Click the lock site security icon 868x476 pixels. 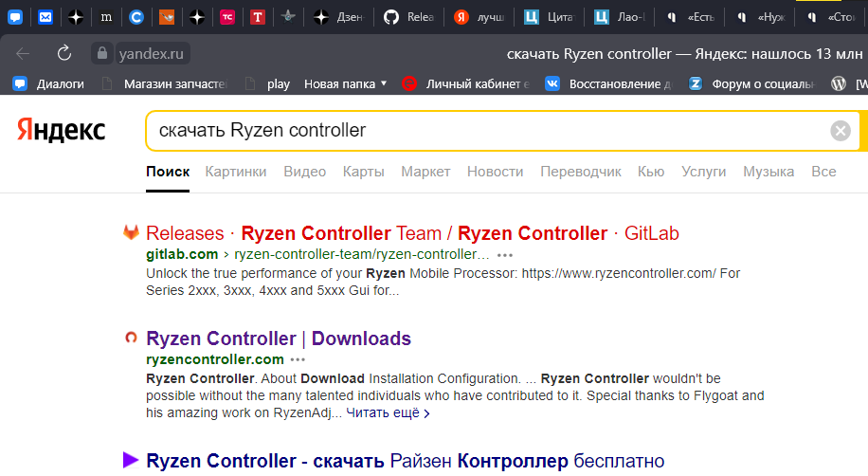click(101, 53)
